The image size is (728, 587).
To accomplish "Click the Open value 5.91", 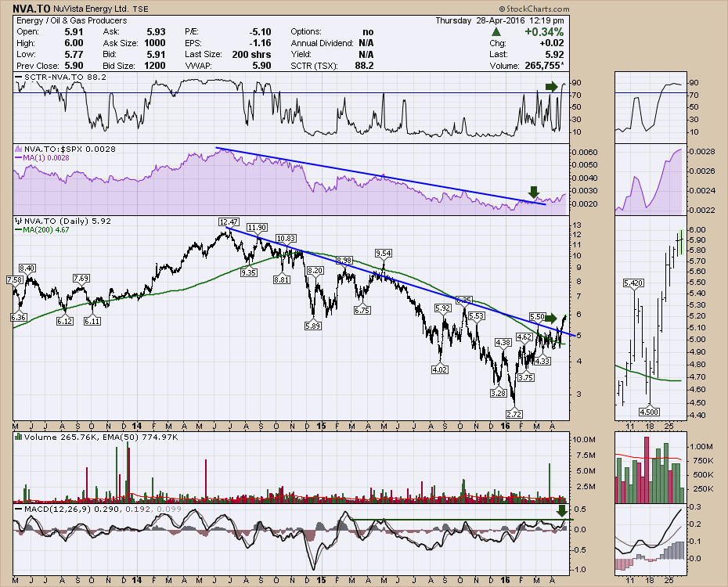I will [74, 32].
